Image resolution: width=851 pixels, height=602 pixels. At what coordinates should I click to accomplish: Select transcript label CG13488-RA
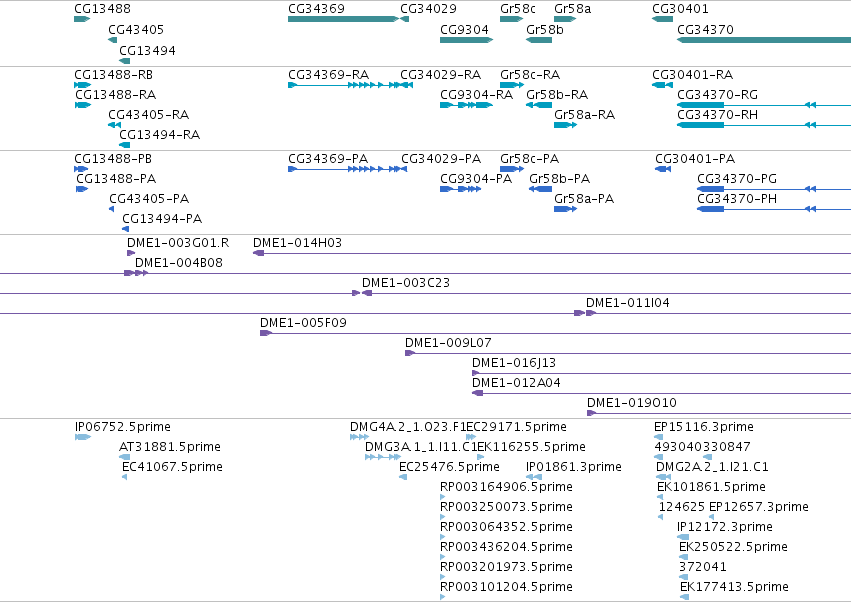pyautogui.click(x=116, y=94)
